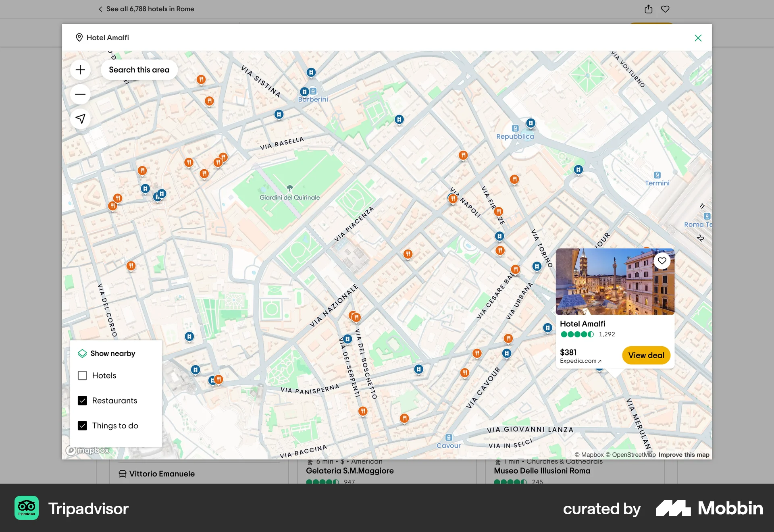The height and width of the screenshot is (532, 774).
Task: Click the Mapbox logo
Action: pyautogui.click(x=87, y=451)
